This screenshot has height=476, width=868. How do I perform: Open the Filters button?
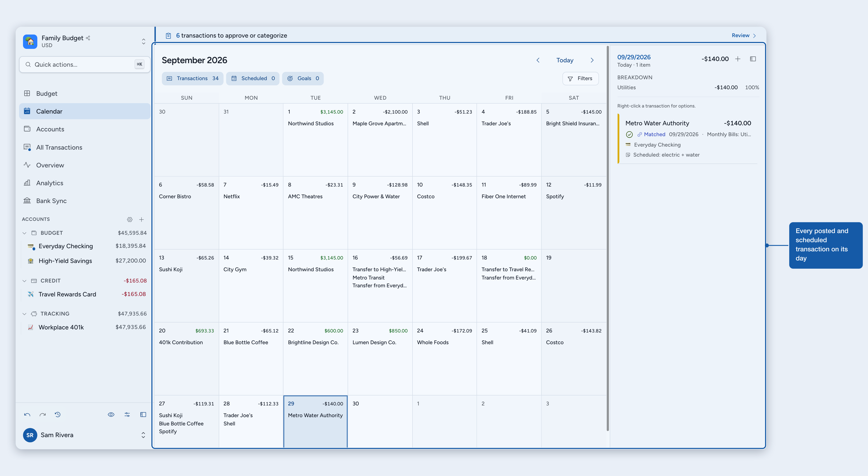(x=580, y=79)
